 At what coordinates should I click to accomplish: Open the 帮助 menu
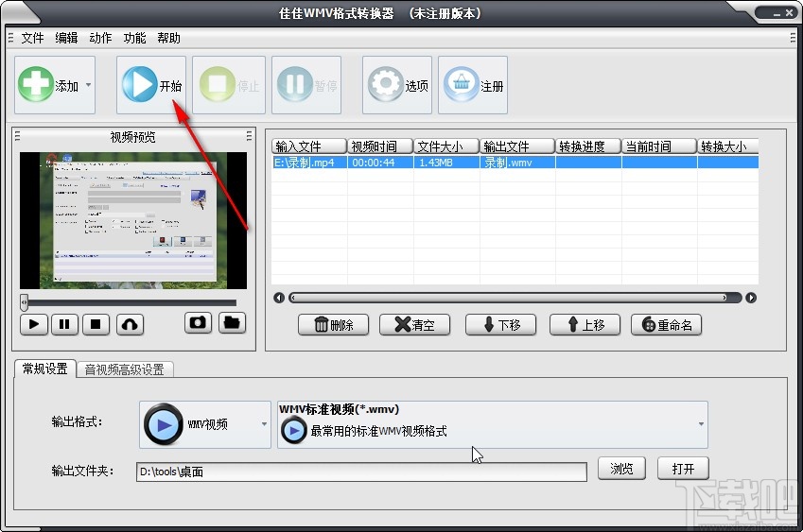tap(168, 38)
